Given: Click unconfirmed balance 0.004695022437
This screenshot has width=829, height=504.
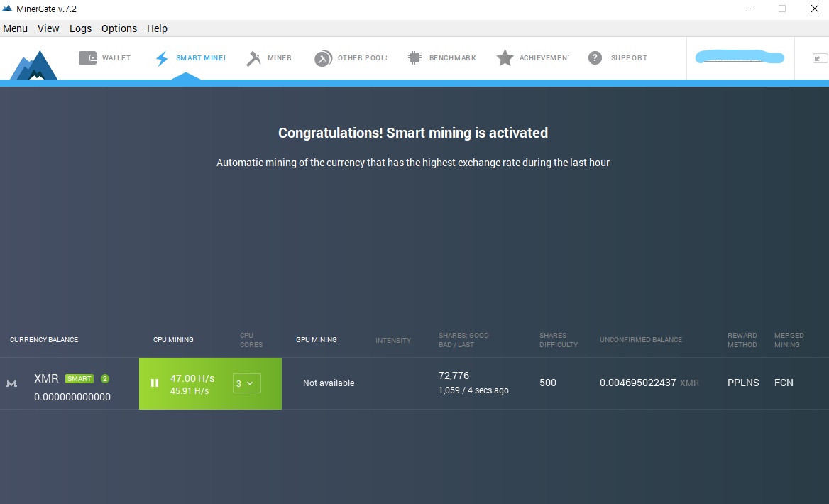Looking at the screenshot, I should coord(637,383).
